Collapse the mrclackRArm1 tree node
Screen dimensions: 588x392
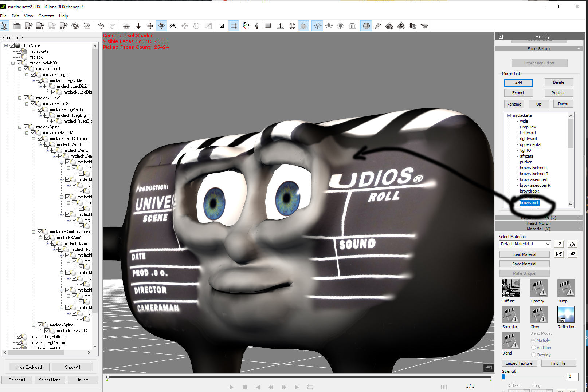tap(40, 238)
